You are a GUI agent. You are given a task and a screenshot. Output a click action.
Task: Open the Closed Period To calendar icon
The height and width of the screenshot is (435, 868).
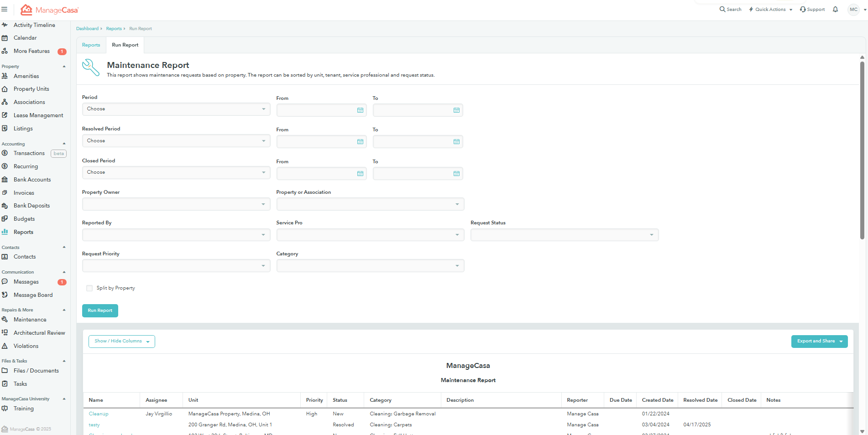coord(456,174)
